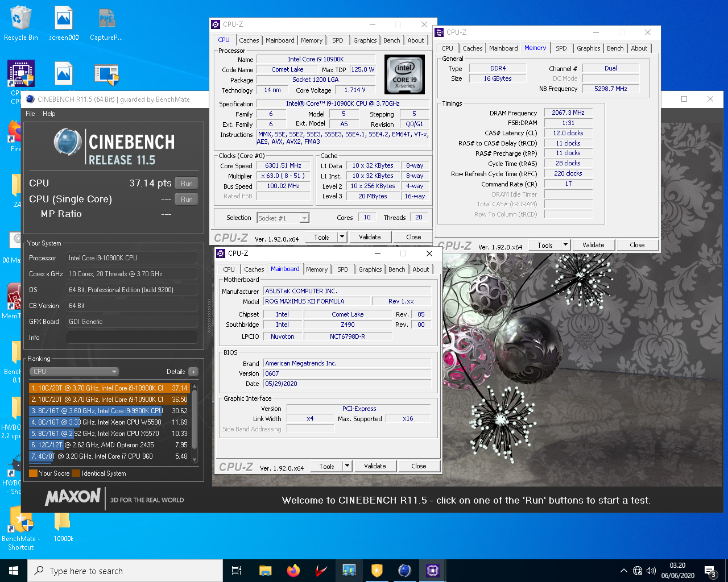Run the CPU (Single Core) benchmark
This screenshot has height=582, width=728.
pyautogui.click(x=187, y=199)
